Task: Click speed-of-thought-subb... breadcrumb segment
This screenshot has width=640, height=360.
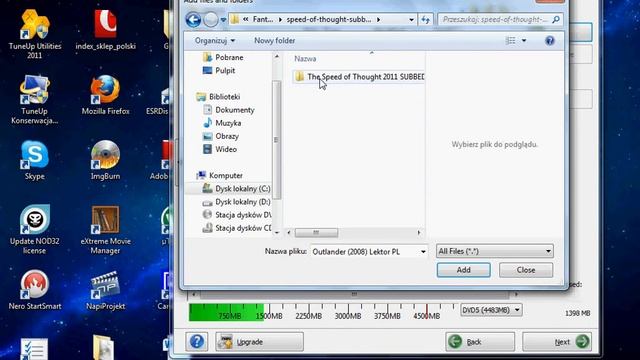Action: [329, 19]
